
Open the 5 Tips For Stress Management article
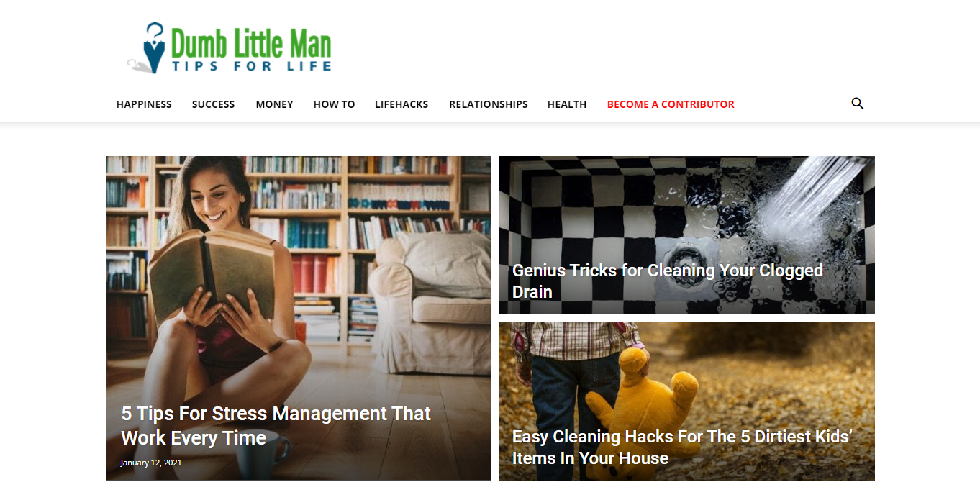tap(276, 425)
